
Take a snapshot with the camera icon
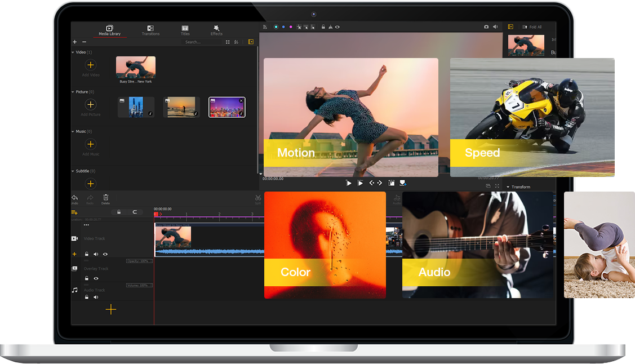pos(486,26)
